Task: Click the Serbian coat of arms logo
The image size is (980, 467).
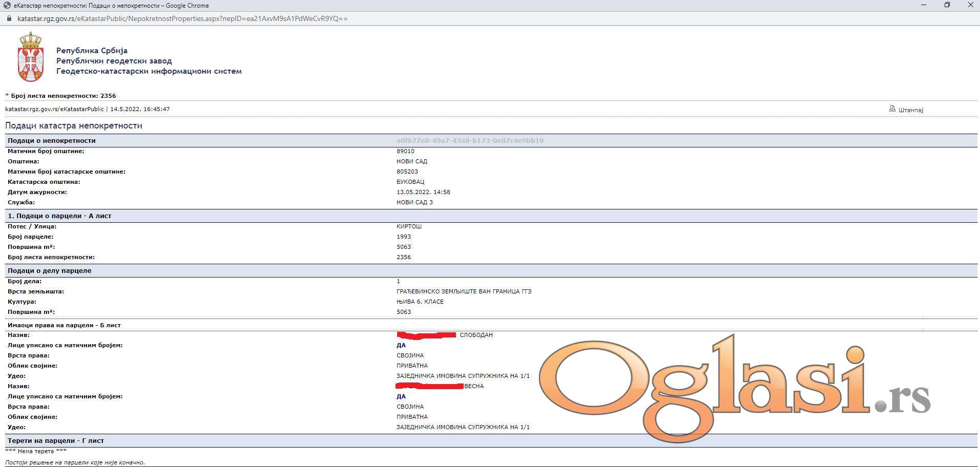Action: tap(30, 57)
